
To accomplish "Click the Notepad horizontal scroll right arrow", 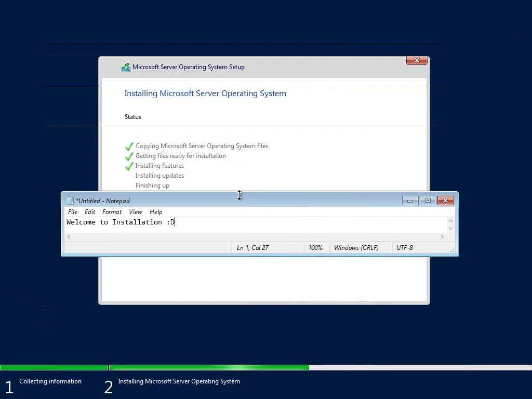I will [442, 236].
